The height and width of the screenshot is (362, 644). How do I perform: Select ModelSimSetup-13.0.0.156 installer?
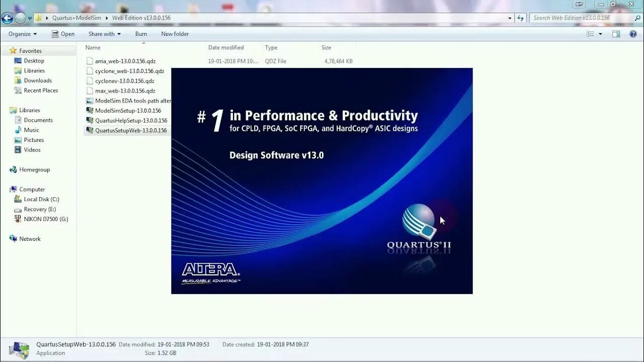point(128,111)
